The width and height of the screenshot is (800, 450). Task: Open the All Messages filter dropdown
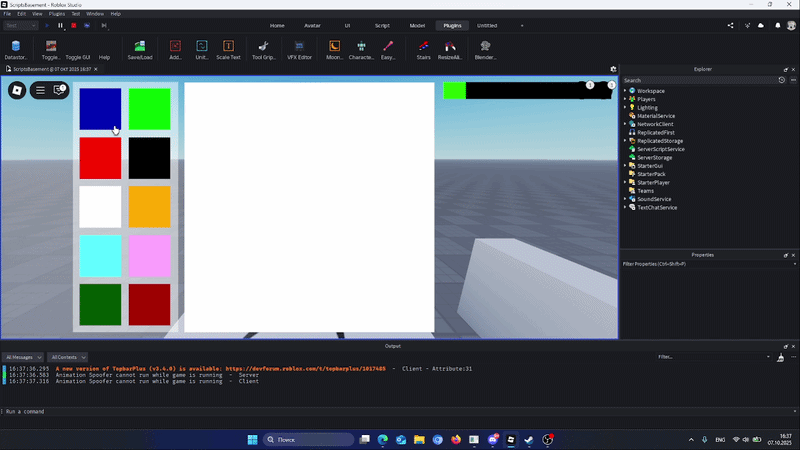click(x=23, y=357)
